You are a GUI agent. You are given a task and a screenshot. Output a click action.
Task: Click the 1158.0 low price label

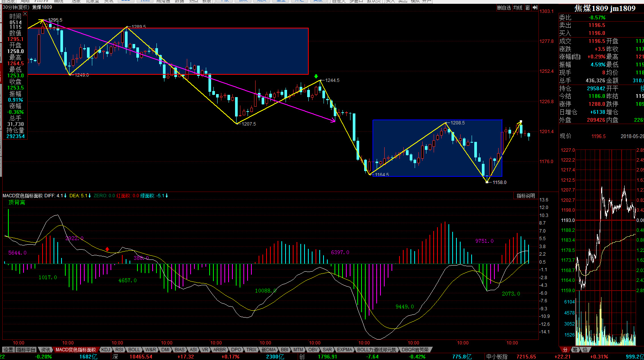(499, 182)
